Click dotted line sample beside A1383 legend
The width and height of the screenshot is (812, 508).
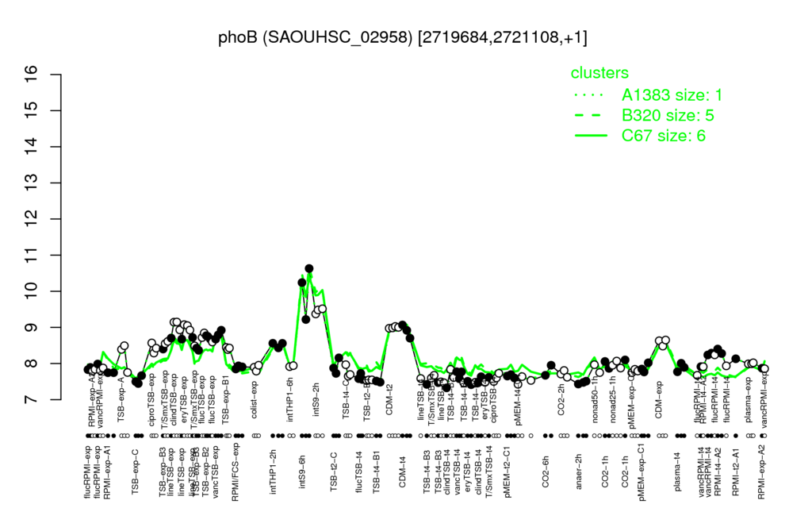point(591,95)
